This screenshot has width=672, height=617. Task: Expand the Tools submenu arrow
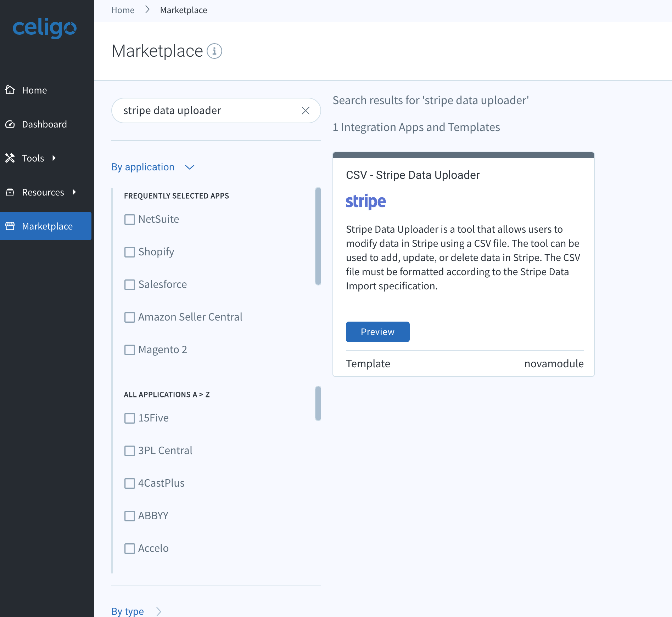tap(54, 158)
